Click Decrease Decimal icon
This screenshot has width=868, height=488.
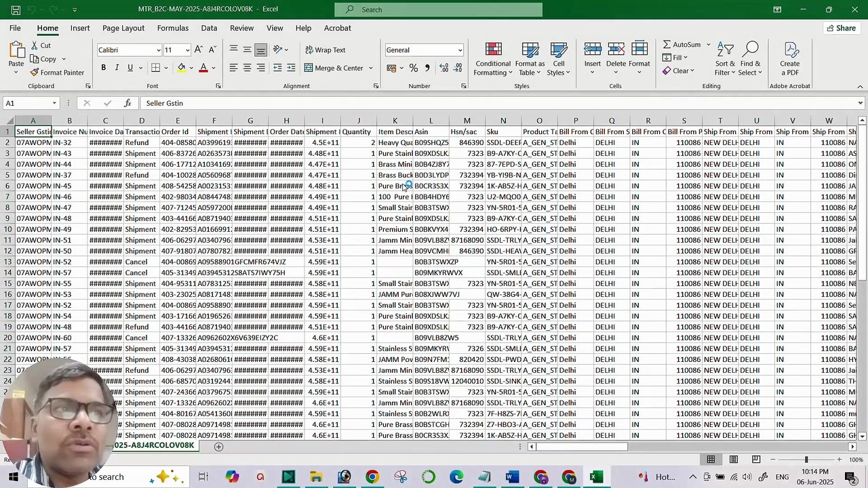point(458,68)
